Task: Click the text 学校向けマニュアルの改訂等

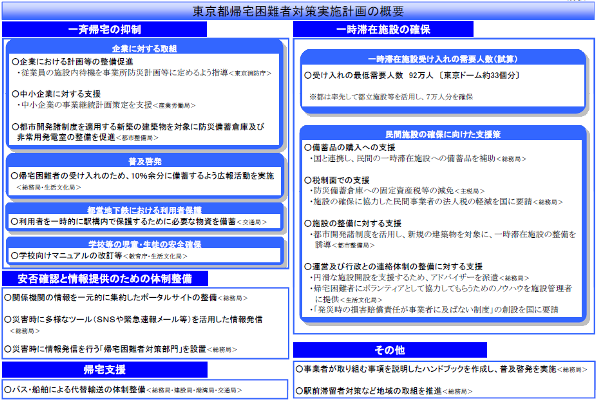Action: [x=70, y=255]
